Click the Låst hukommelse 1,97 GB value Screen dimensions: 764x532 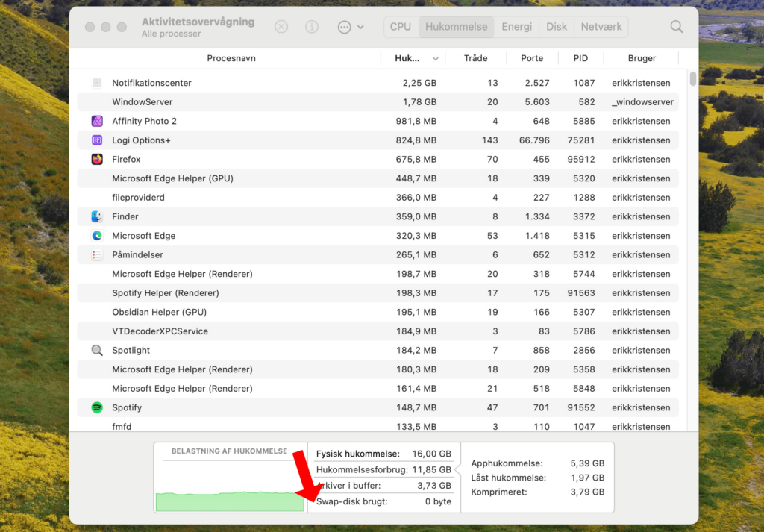[x=587, y=478]
